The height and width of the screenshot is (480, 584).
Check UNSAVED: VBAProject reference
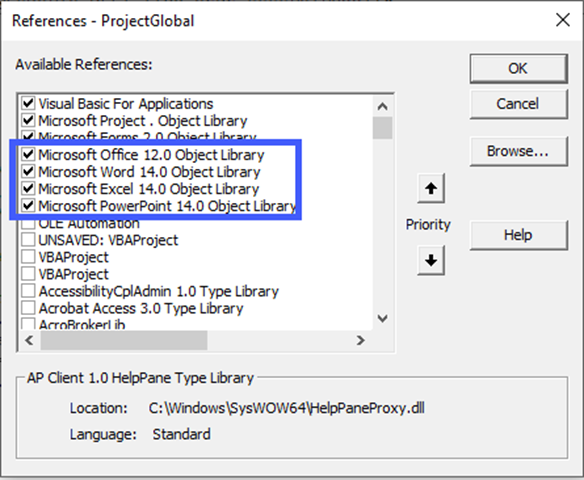click(x=28, y=240)
